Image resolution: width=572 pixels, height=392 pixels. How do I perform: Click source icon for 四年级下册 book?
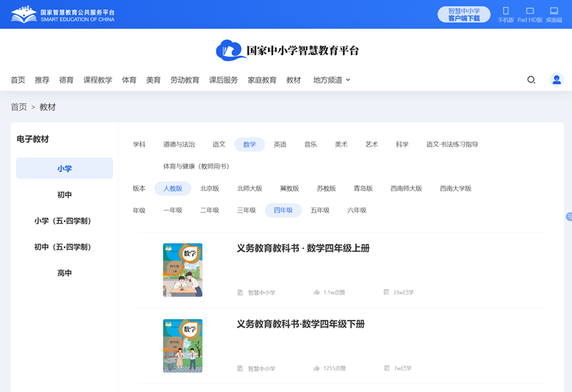click(240, 368)
